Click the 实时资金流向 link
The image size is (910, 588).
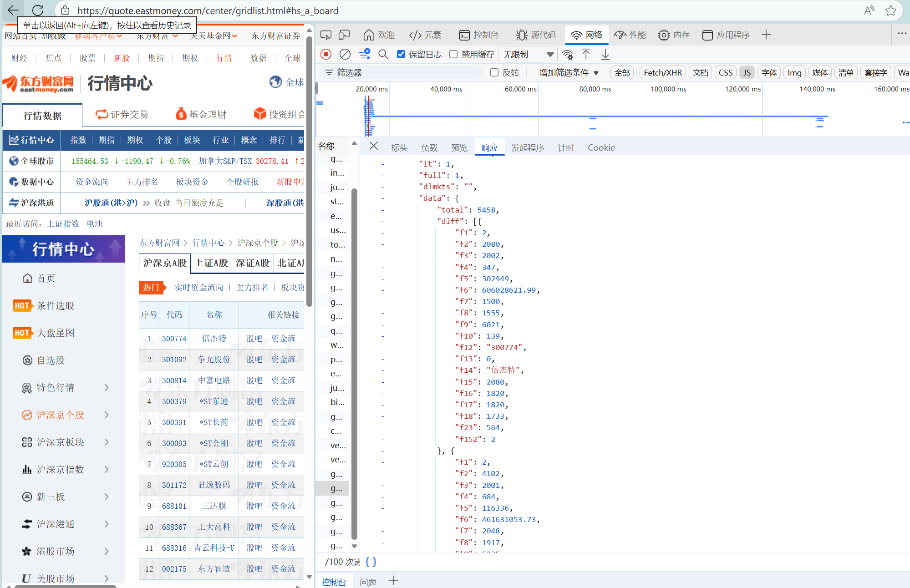click(x=199, y=287)
